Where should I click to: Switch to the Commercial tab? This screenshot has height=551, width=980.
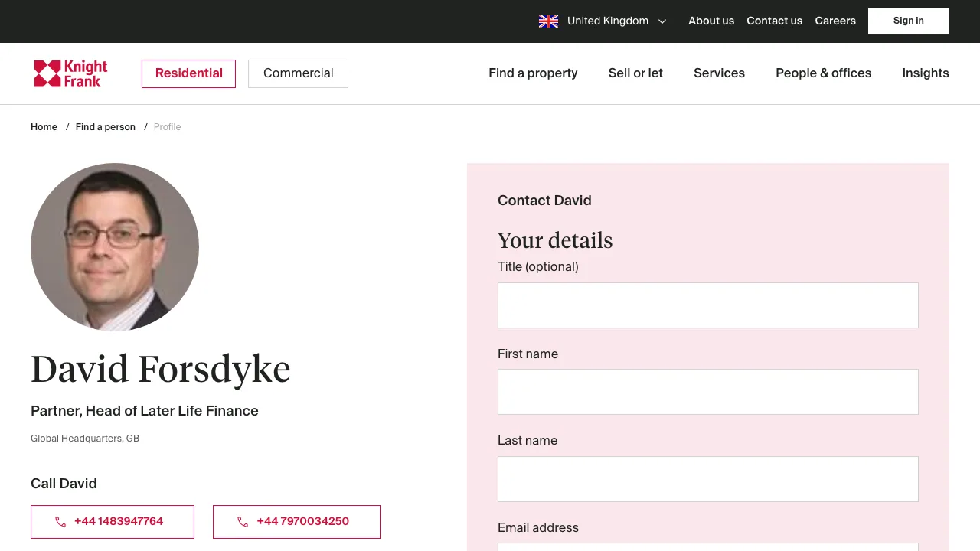(298, 73)
